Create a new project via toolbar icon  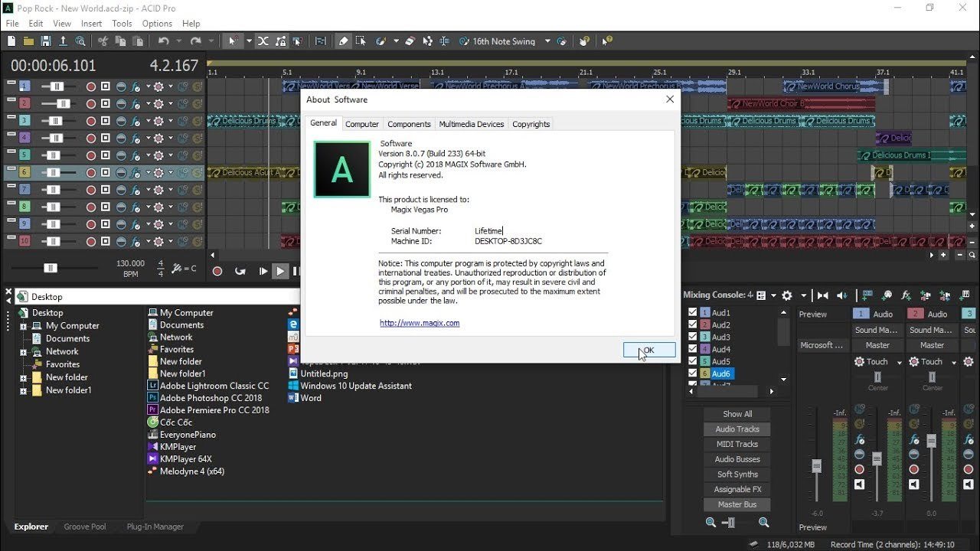[x=12, y=41]
